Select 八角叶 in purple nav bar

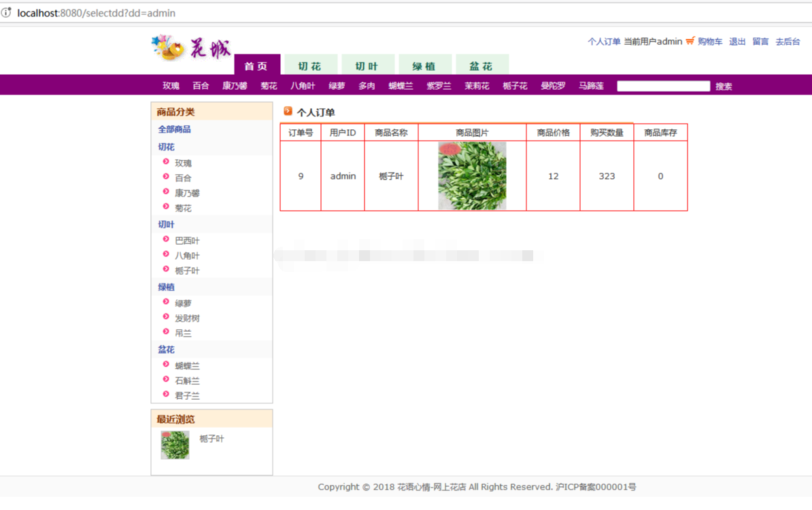303,86
